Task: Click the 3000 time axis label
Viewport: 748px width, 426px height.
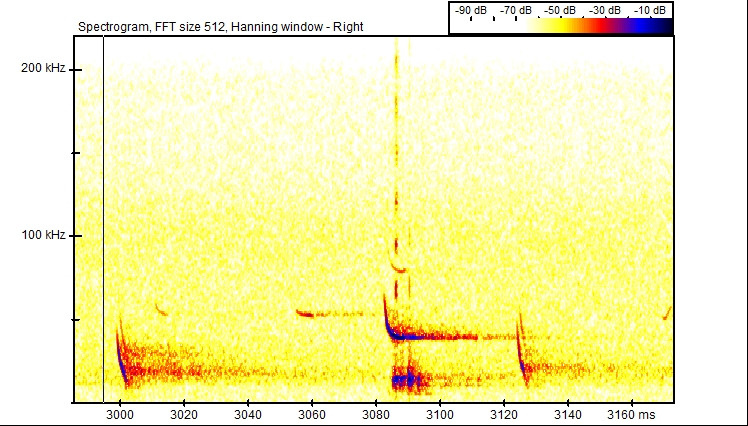Action: point(120,415)
